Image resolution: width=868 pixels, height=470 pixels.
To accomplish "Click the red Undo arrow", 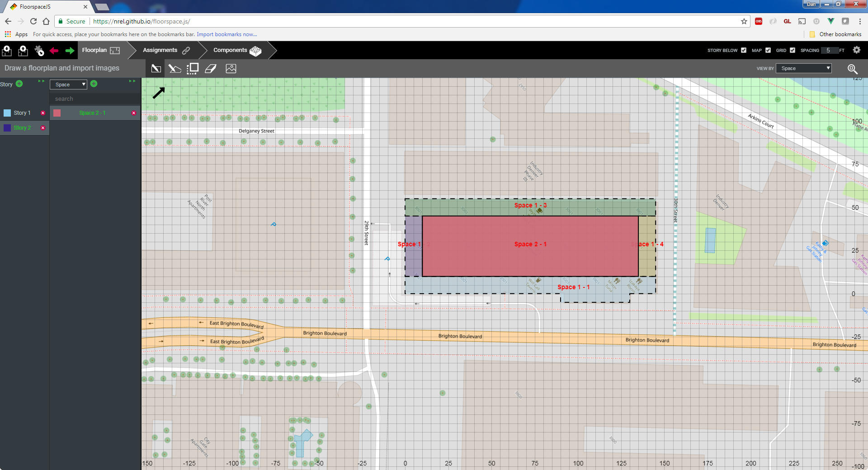I will click(54, 51).
